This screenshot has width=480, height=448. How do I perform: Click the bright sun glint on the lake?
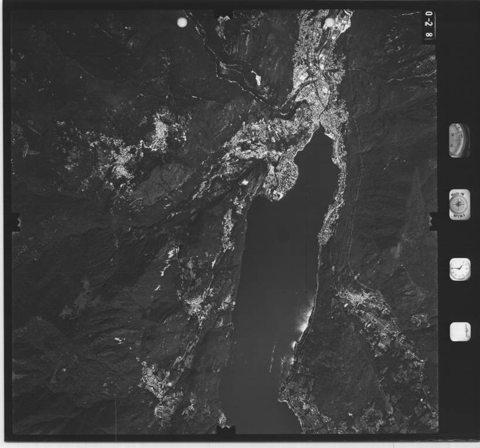click(x=305, y=320)
